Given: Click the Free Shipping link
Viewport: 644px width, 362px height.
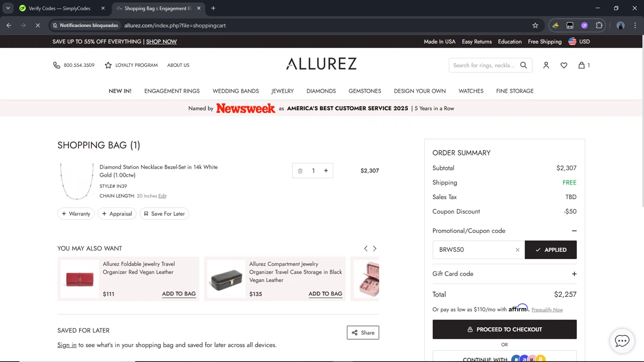Looking at the screenshot, I should click(545, 42).
